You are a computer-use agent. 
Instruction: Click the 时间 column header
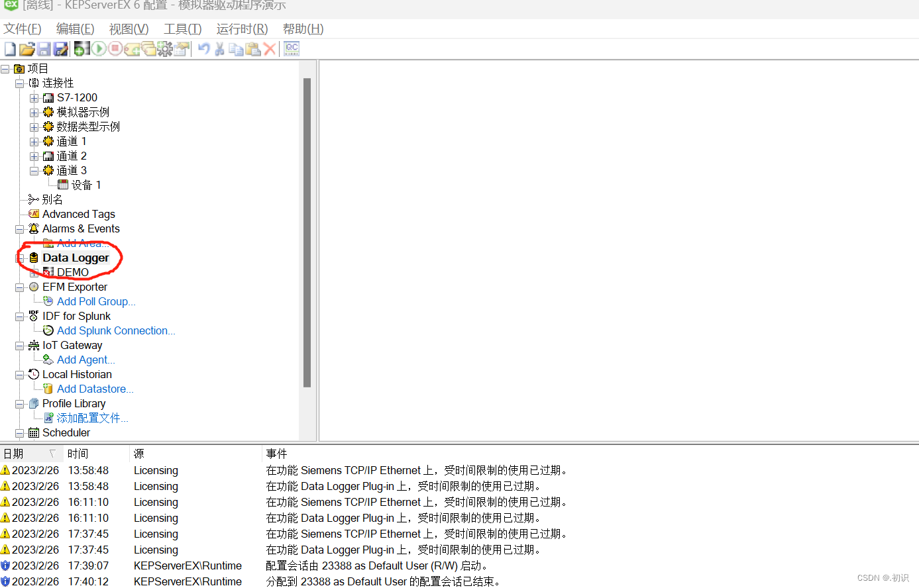(97, 454)
